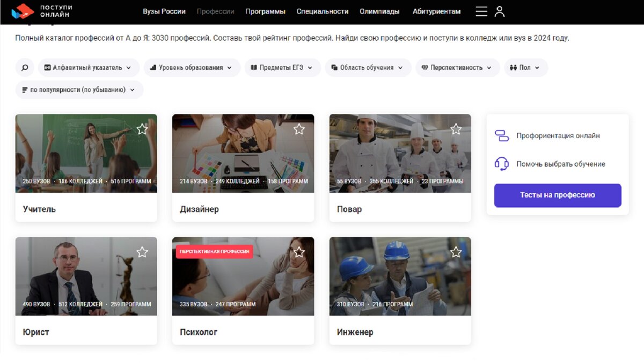Favorite the Дизайнер card with its star
The height and width of the screenshot is (363, 644).
(x=299, y=129)
